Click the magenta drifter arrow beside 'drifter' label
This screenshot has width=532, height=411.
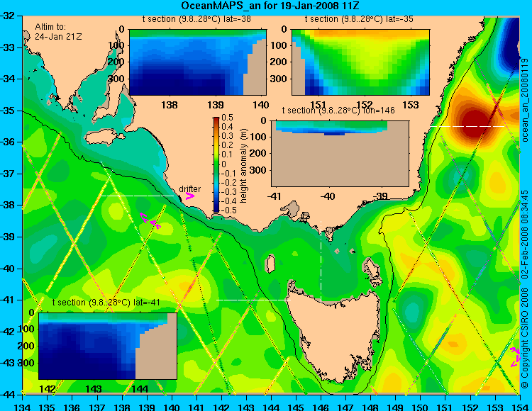pyautogui.click(x=189, y=196)
